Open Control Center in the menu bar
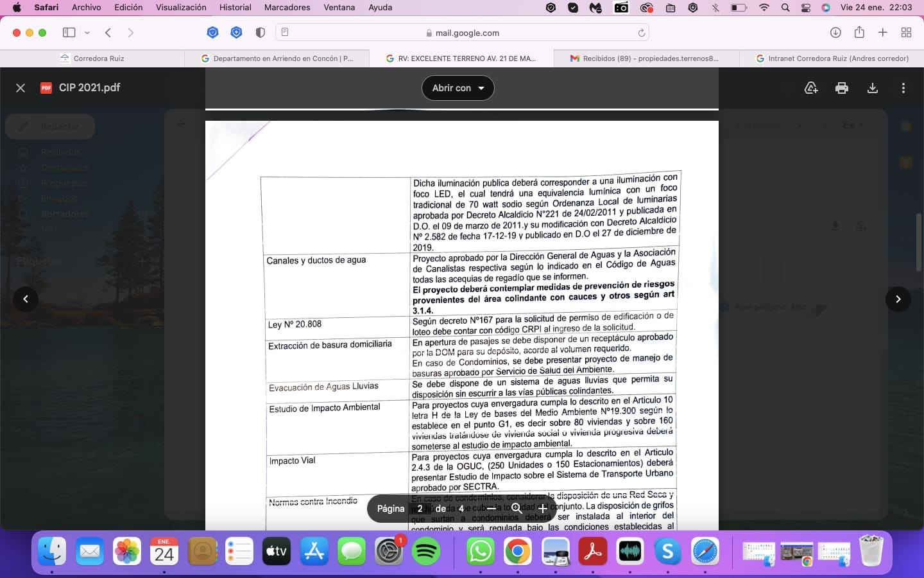The image size is (924, 578). tap(806, 8)
